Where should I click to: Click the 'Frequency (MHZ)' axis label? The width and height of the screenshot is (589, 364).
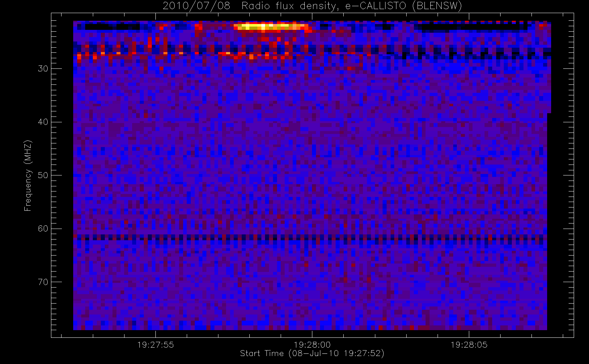coord(28,175)
